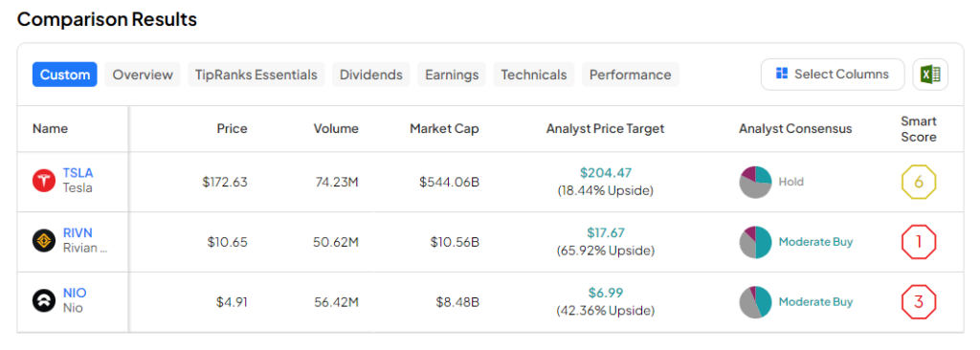Select the Technicals tab
The height and width of the screenshot is (350, 980).
point(534,75)
